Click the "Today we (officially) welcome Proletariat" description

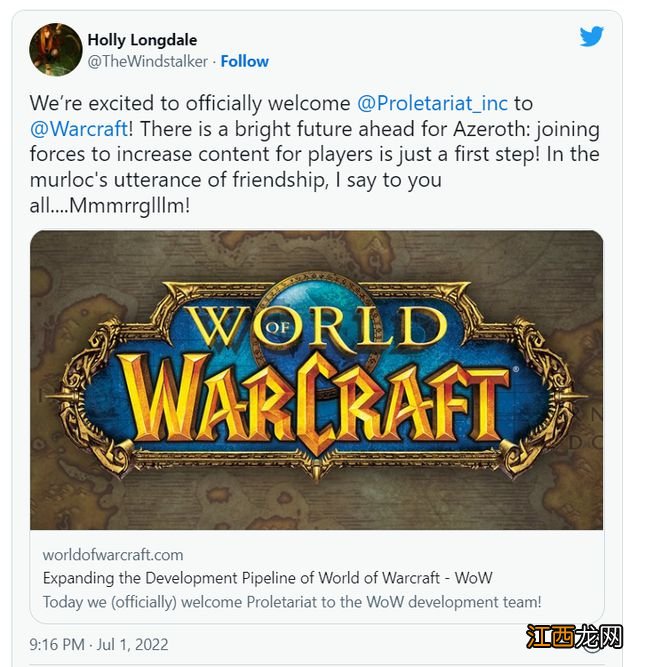pos(292,602)
